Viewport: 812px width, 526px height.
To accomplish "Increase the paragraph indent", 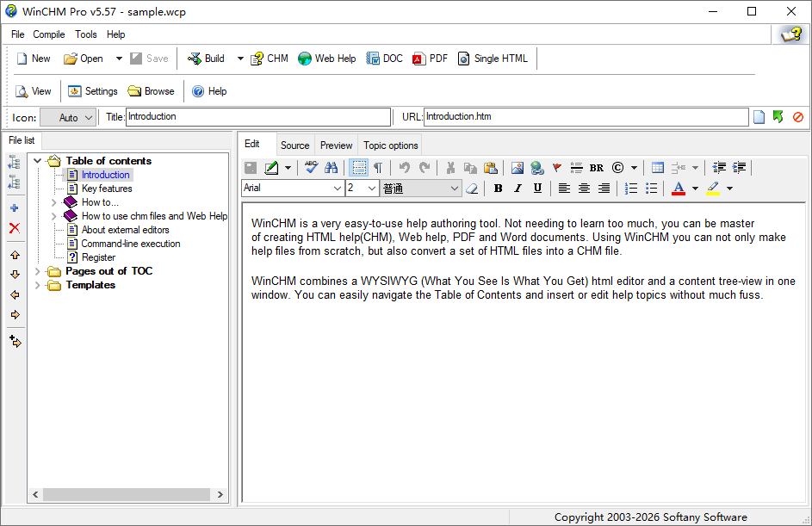I will click(x=739, y=167).
